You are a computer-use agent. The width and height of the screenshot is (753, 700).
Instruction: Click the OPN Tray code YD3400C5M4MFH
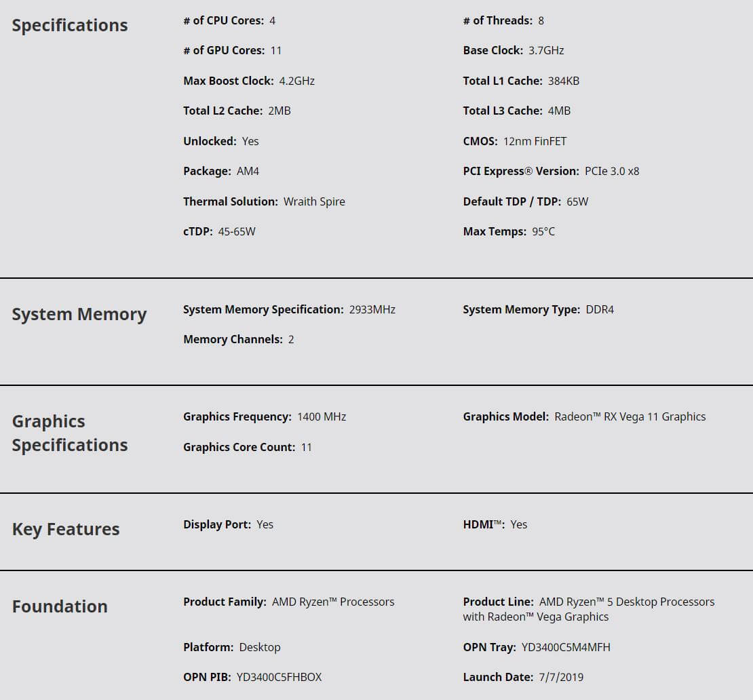click(566, 647)
